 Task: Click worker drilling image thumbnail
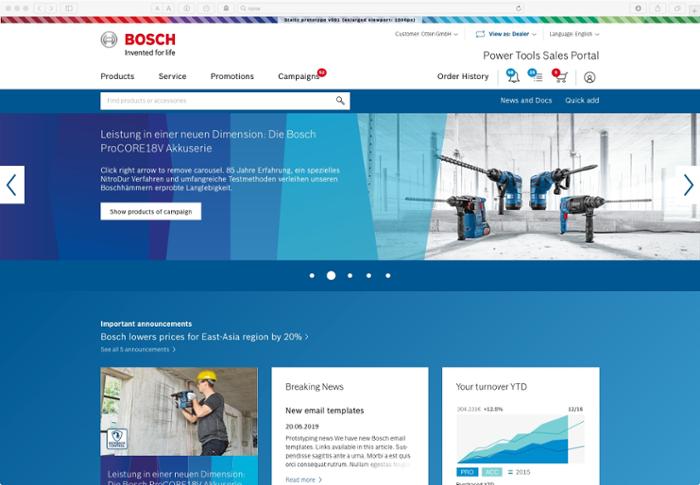click(x=179, y=412)
